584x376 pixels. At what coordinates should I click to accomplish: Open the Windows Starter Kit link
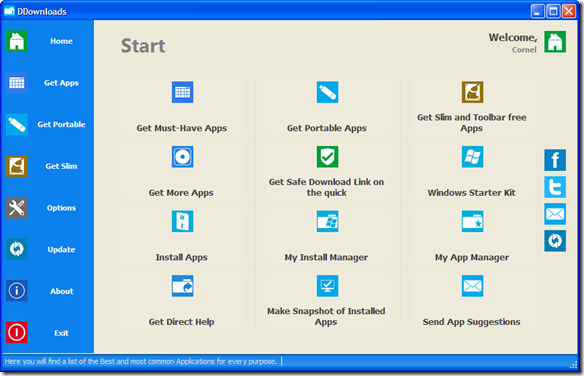[472, 192]
